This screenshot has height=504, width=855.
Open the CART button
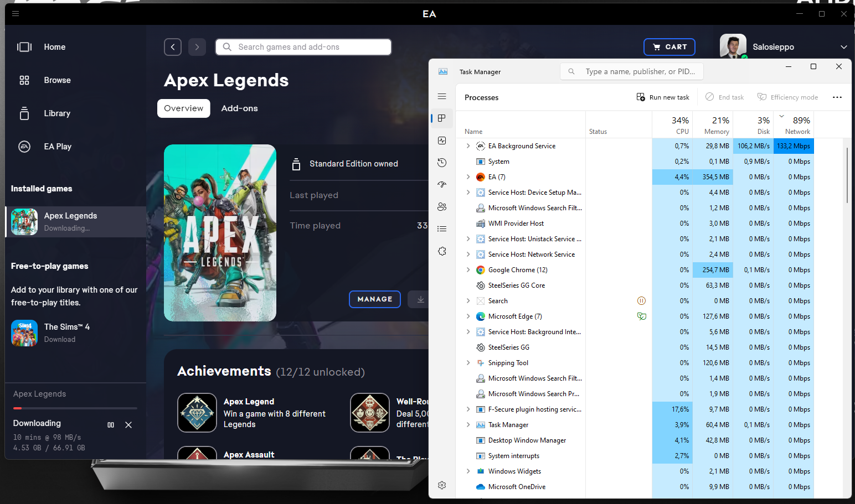click(669, 47)
